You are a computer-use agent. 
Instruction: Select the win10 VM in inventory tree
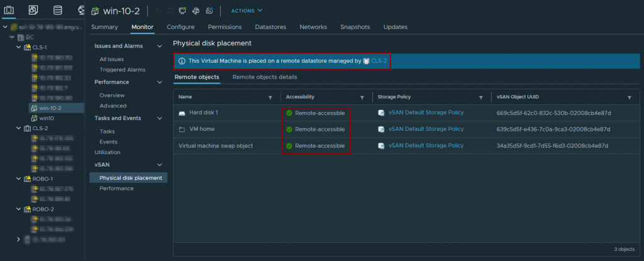tap(47, 118)
